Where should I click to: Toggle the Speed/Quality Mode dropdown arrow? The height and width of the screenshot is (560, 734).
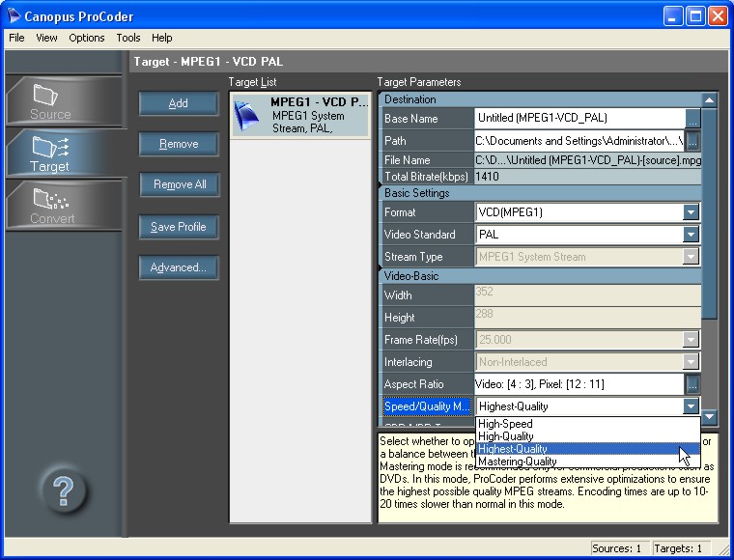691,406
